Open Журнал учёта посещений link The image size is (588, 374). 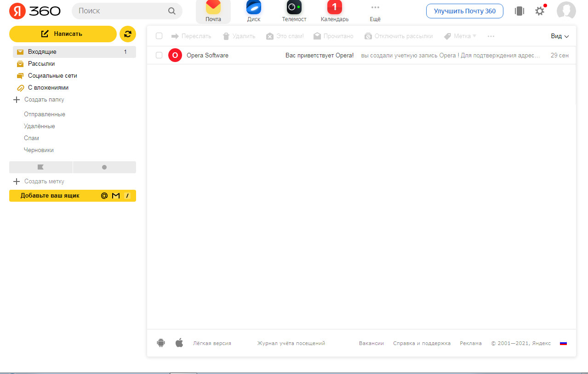click(x=291, y=343)
